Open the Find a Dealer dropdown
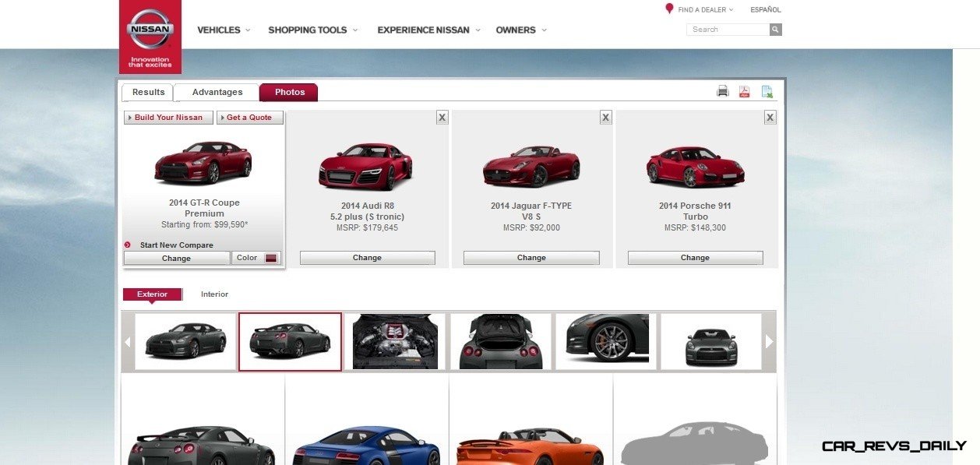Viewport: 980px width, 465px height. [x=706, y=10]
